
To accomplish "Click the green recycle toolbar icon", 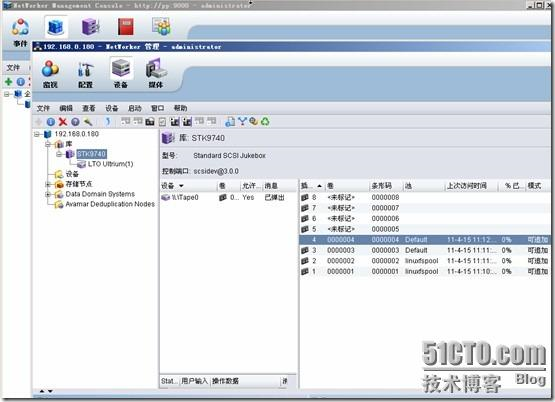I will 265,121.
